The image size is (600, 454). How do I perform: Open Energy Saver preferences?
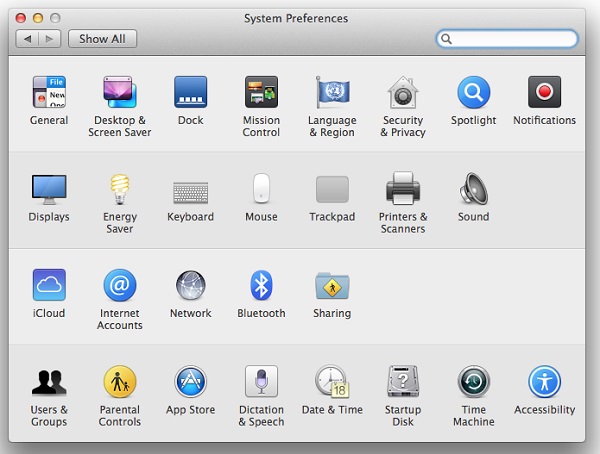click(119, 189)
